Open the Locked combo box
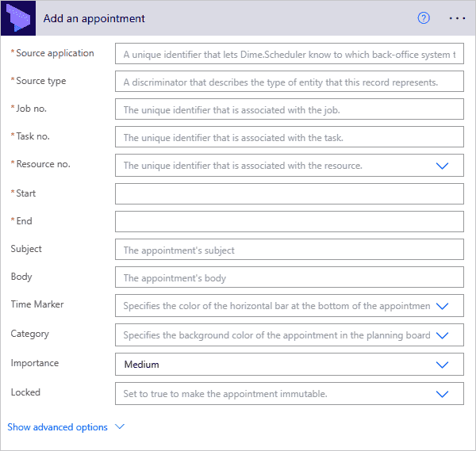The image size is (476, 451). [290, 393]
